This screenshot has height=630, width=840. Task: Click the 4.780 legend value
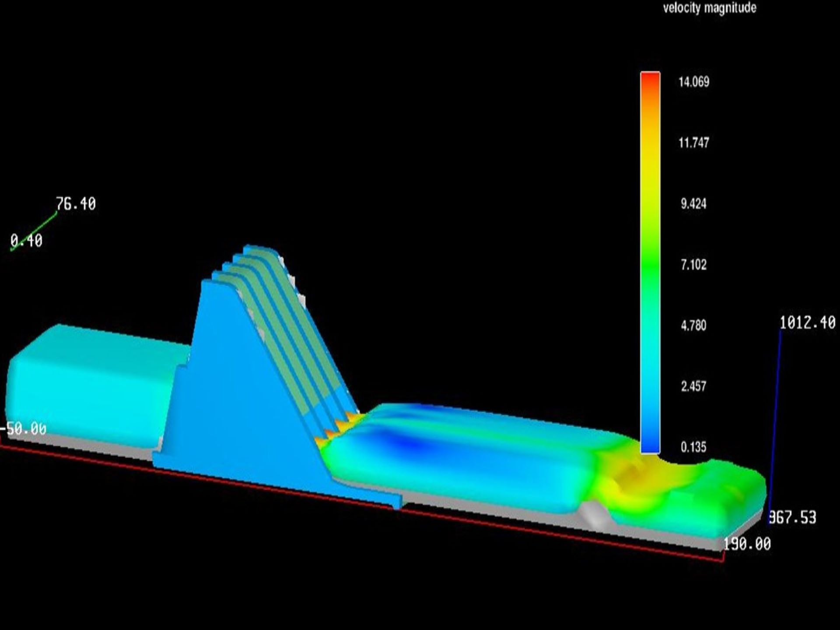click(x=693, y=325)
